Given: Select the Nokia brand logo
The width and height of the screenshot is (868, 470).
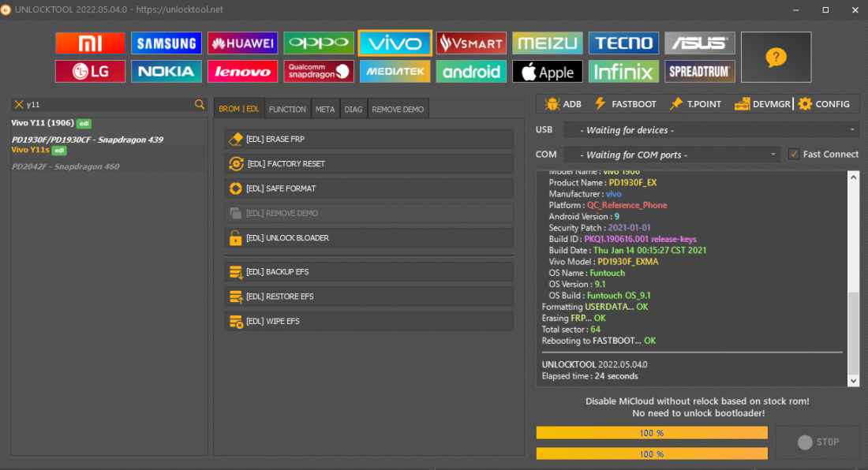Looking at the screenshot, I should click(166, 71).
